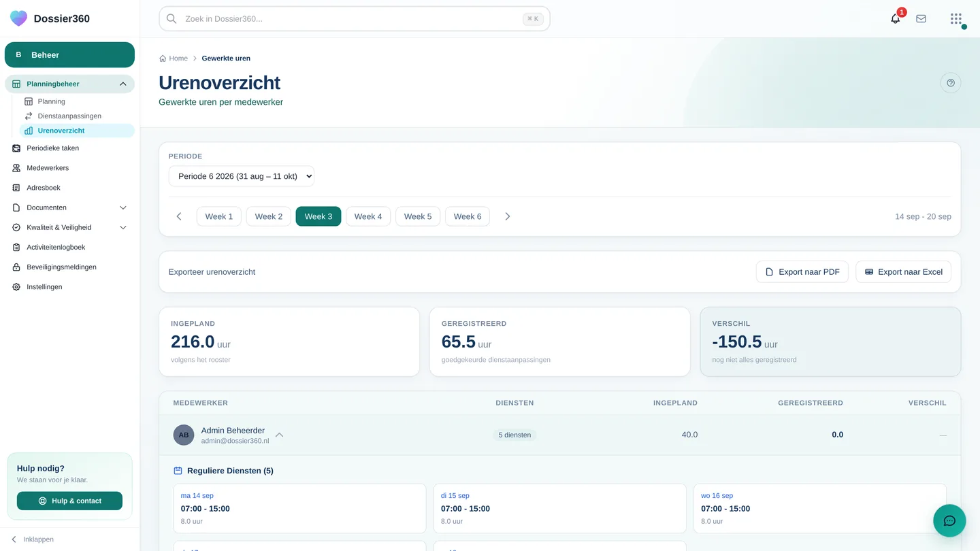Image resolution: width=980 pixels, height=551 pixels.
Task: Go to previous week arrow
Action: point(179,216)
